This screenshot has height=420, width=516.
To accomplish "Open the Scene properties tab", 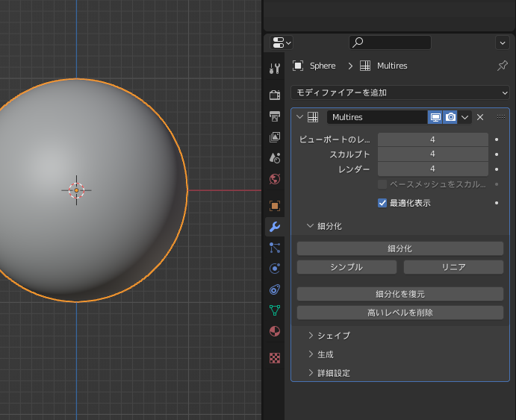I will (x=275, y=158).
